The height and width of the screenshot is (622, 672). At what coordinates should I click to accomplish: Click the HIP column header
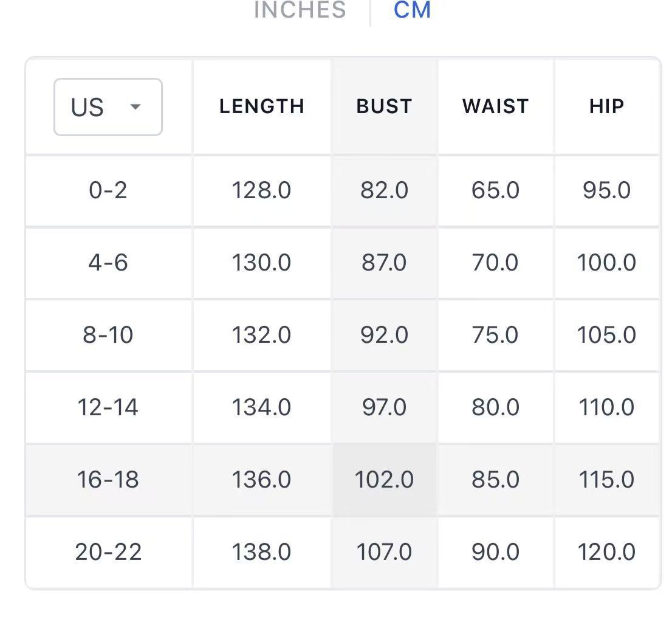click(x=606, y=106)
